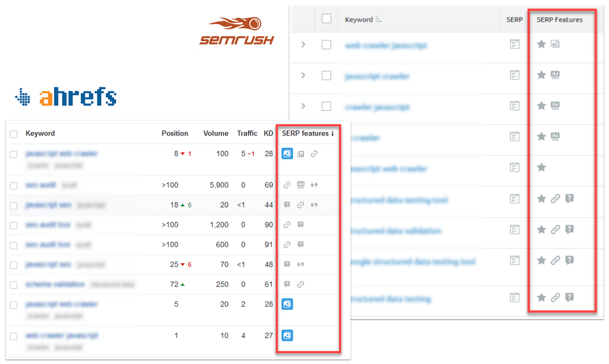The width and height of the screenshot is (609, 364).
Task: Tick the checkbox for SEMrush 'web crawler javascript' row
Action: (x=326, y=44)
